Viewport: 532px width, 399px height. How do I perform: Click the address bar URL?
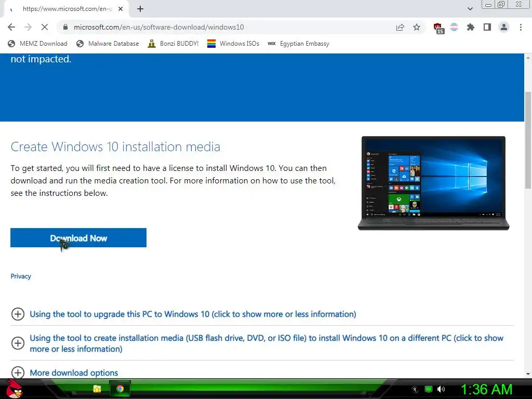pos(158,27)
